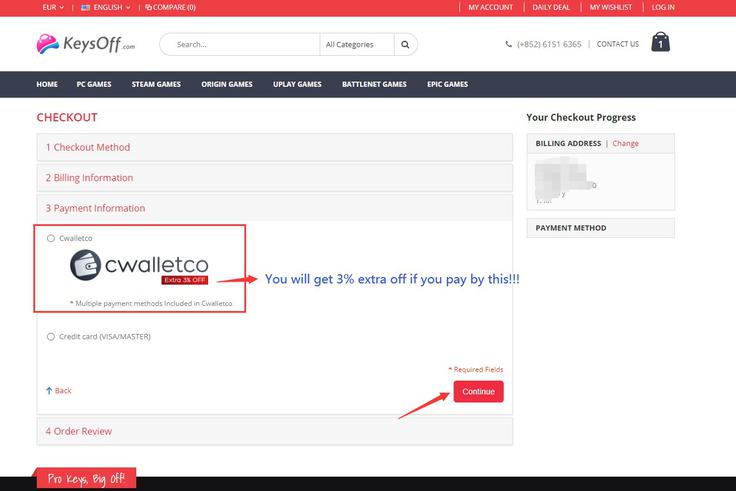Screen dimensions: 736x491
Task: Click LOG IN link
Action: [x=663, y=7]
